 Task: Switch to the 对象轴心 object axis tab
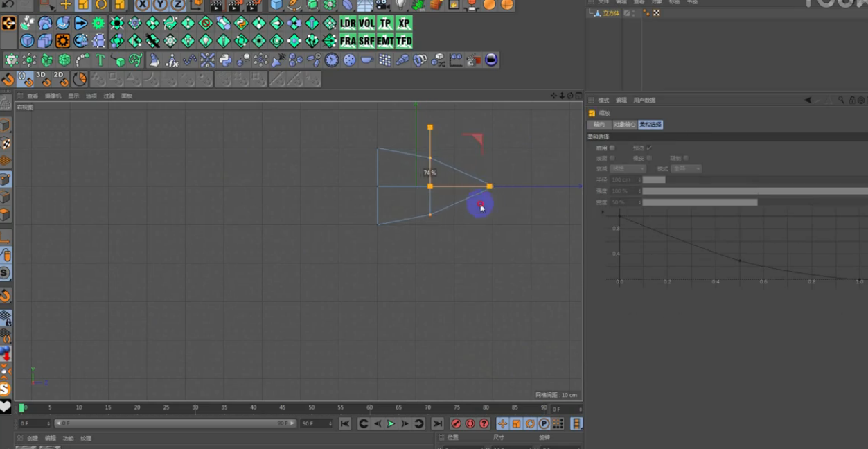[624, 125]
